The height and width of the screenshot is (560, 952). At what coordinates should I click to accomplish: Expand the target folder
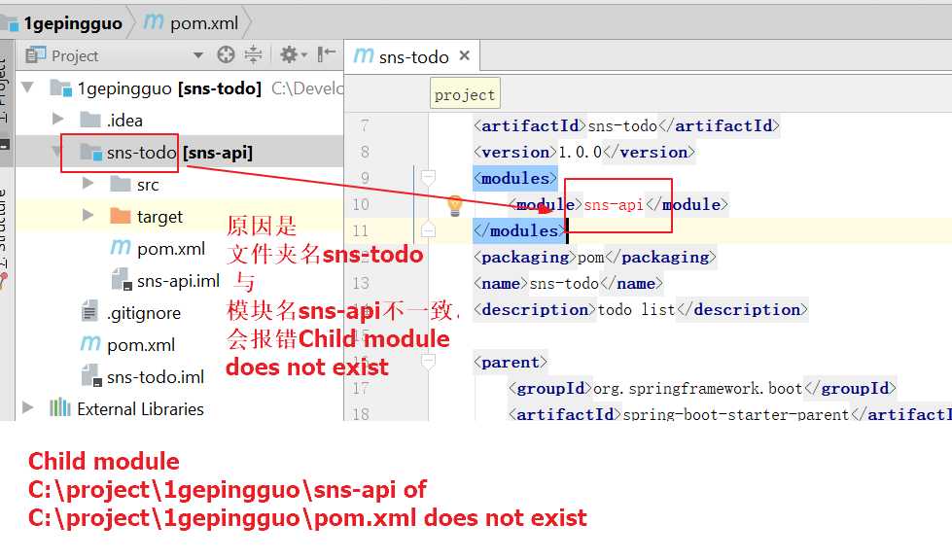(x=88, y=215)
